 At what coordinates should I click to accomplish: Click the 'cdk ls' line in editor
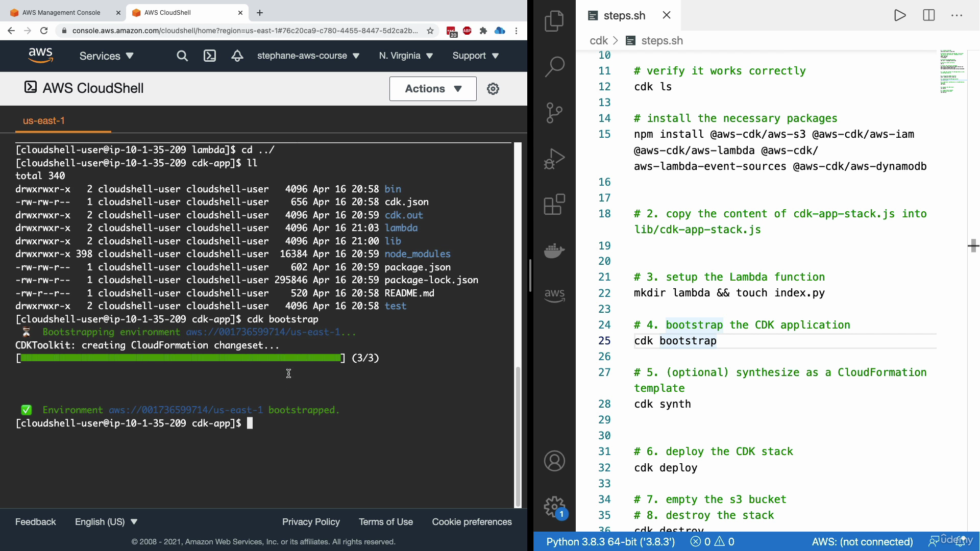point(653,87)
